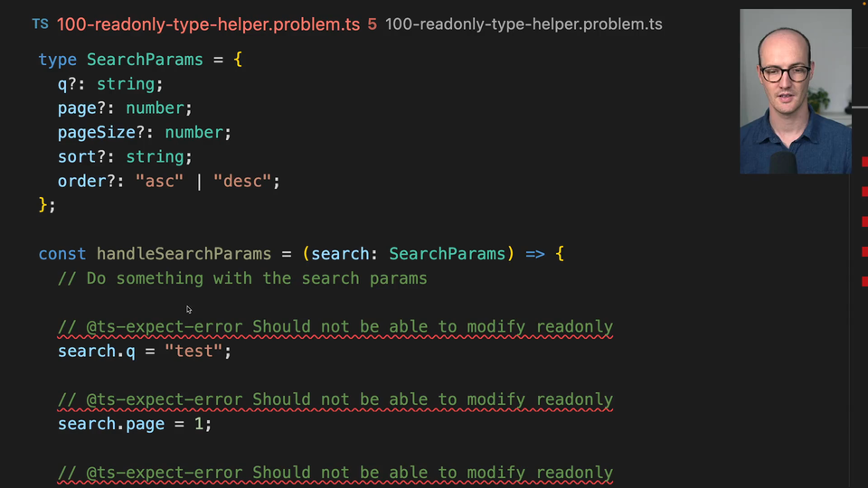
Task: Select the red 100-readonly-type-helper.problem.ts tab
Action: (208, 24)
